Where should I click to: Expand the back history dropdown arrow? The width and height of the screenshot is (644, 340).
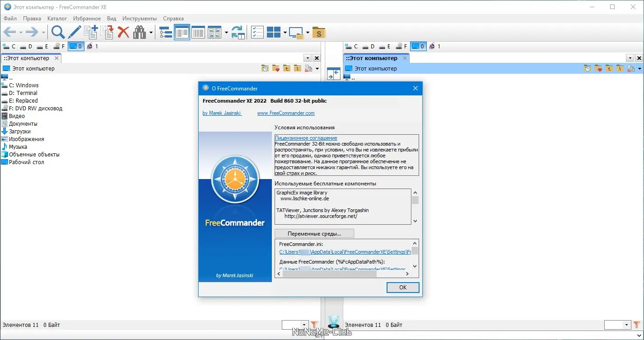tap(21, 33)
